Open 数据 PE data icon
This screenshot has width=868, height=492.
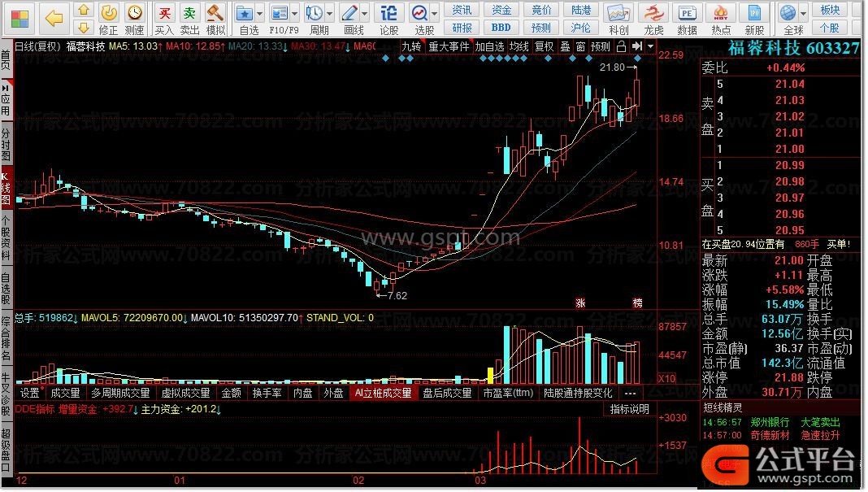point(687,19)
